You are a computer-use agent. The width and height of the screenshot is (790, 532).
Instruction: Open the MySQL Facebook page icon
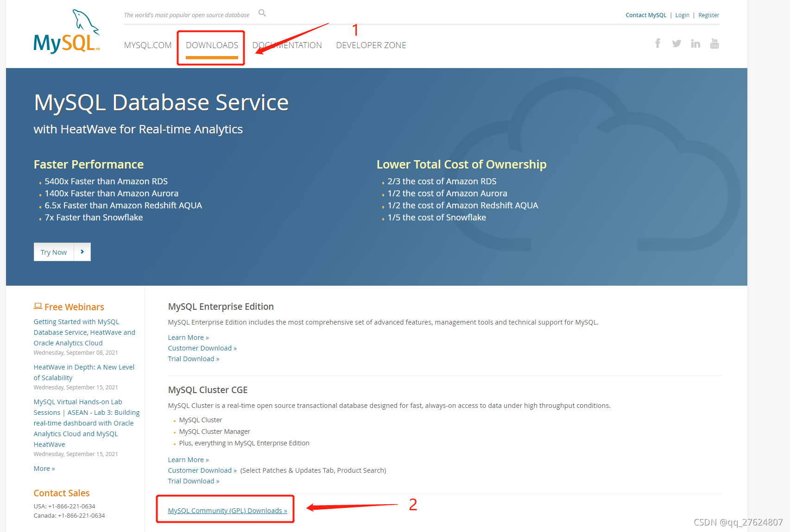coord(657,44)
